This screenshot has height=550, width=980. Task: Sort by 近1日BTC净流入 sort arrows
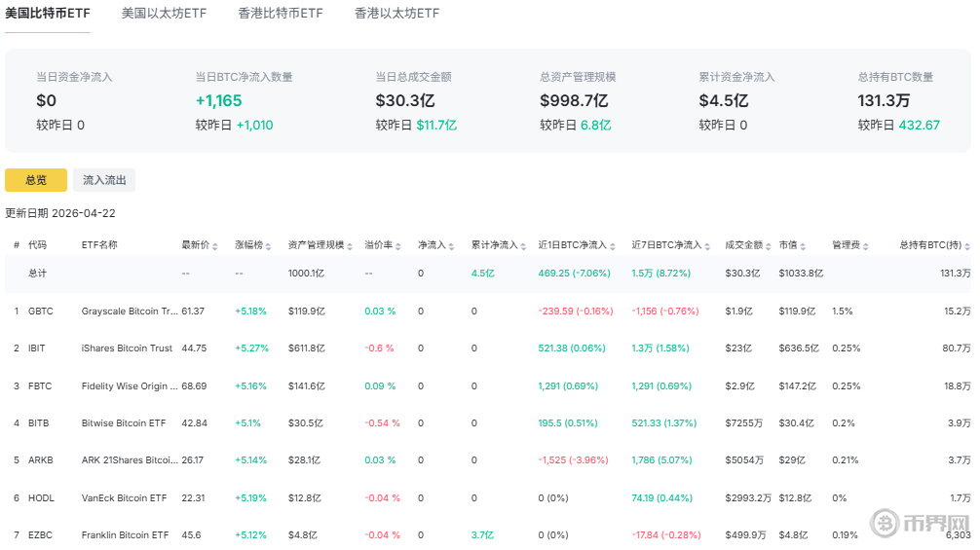pyautogui.click(x=613, y=246)
